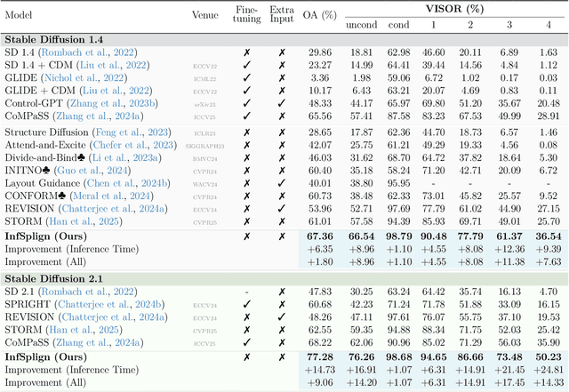The image size is (569, 392).
Task: Toggle the Extra Input cross for InfSplign in Stable Diffusion 1.4
Action: click(x=281, y=236)
